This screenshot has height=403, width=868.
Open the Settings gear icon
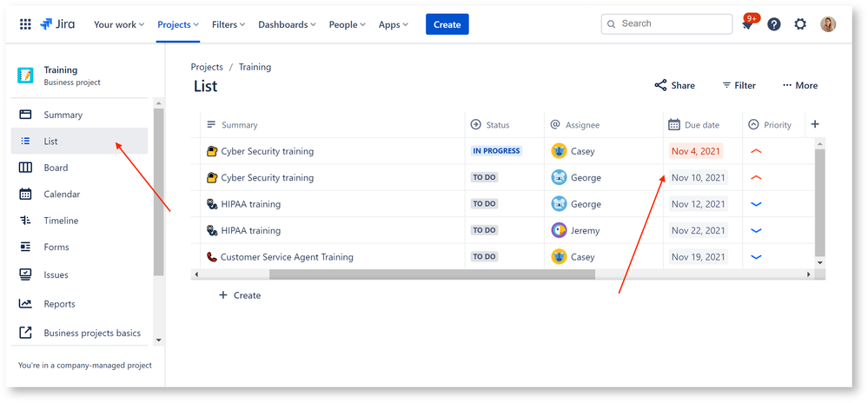[x=800, y=24]
